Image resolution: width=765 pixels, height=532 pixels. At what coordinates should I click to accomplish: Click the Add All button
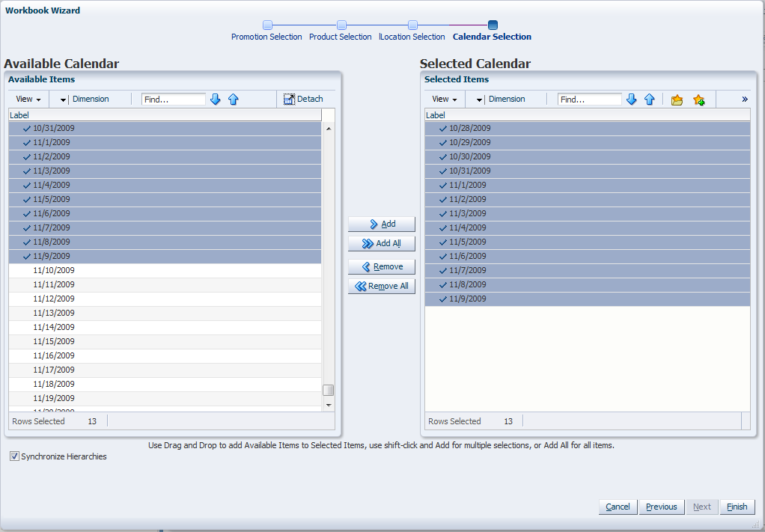coord(382,243)
